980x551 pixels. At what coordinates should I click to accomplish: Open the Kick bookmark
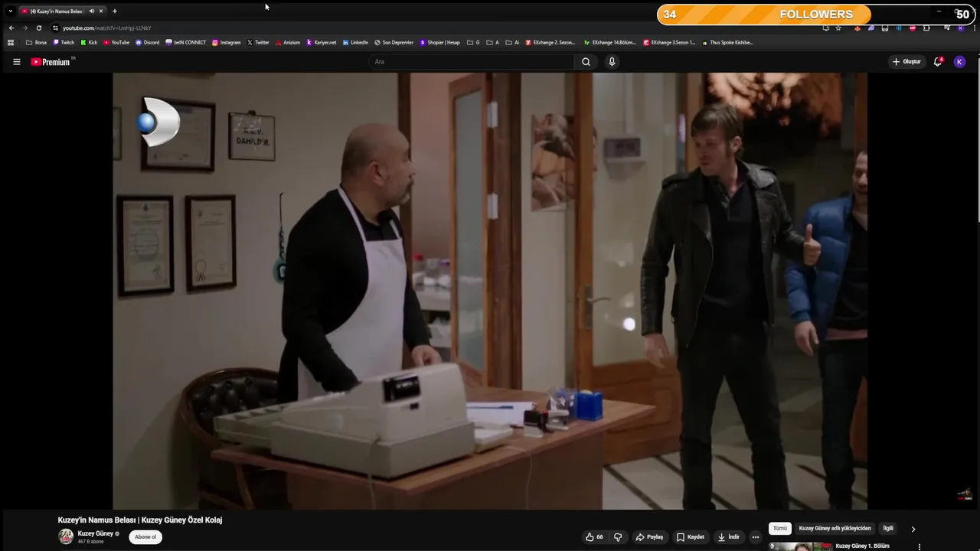pyautogui.click(x=89, y=43)
